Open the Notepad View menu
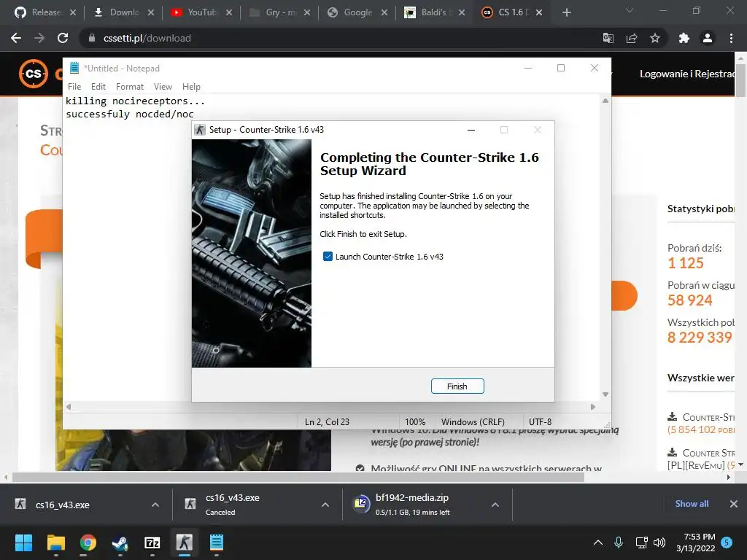This screenshot has width=747, height=560. [163, 87]
